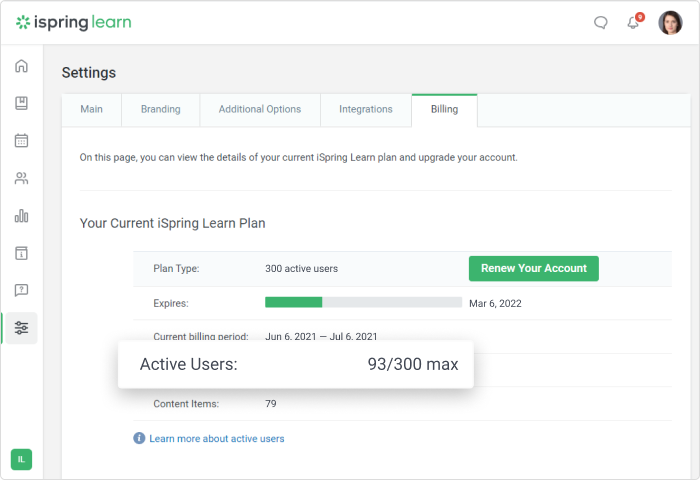Click the 'Content Items:' label
The width and height of the screenshot is (700, 480).
click(x=186, y=404)
